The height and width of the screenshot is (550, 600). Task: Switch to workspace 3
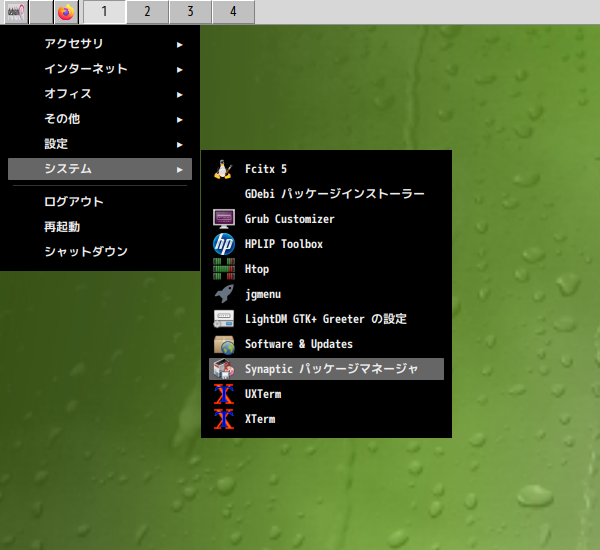(x=190, y=12)
